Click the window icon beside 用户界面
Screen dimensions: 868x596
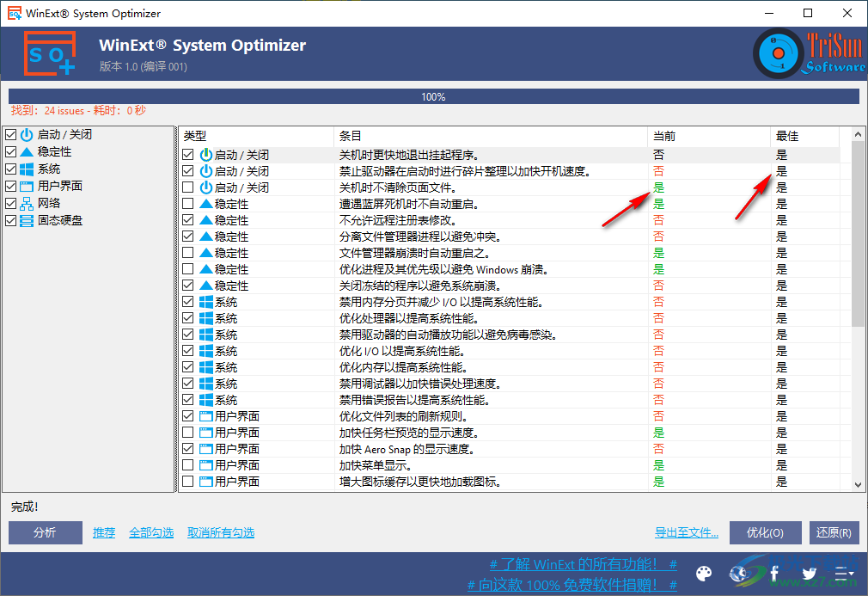pyautogui.click(x=27, y=186)
